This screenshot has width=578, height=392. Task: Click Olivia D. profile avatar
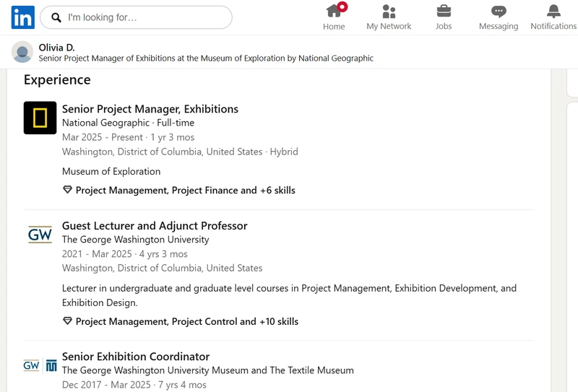pyautogui.click(x=22, y=52)
